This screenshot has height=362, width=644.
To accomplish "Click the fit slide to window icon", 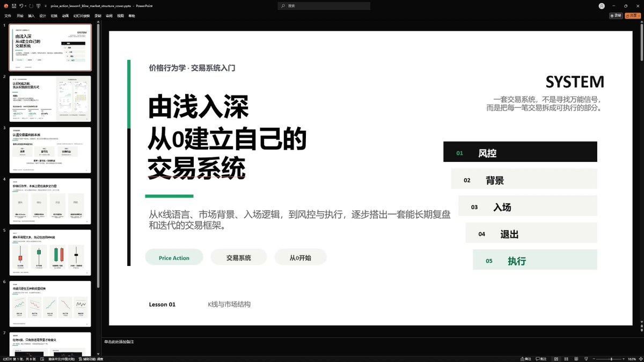I will tap(640, 358).
